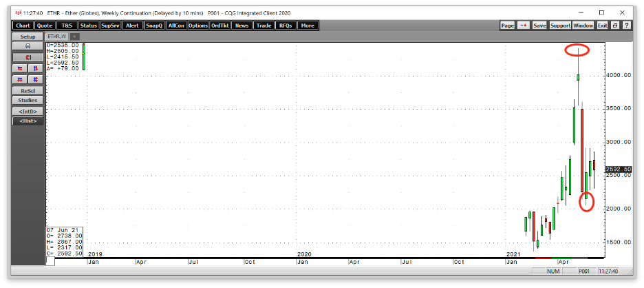Open the SnapQ toolbar item
This screenshot has height=288, width=644.
(x=154, y=25)
